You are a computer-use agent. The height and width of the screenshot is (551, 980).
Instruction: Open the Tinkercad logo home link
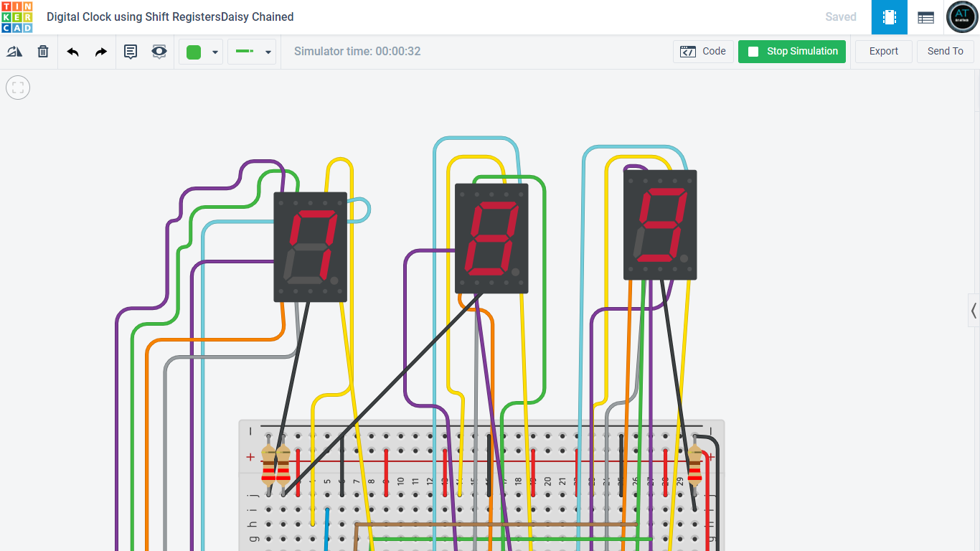pyautogui.click(x=17, y=17)
